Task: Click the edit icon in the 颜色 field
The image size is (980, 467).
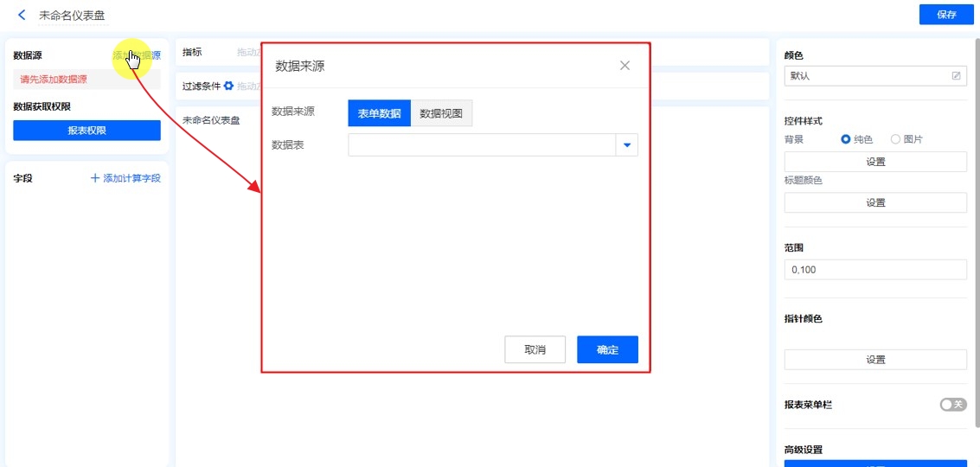Action: [x=956, y=76]
